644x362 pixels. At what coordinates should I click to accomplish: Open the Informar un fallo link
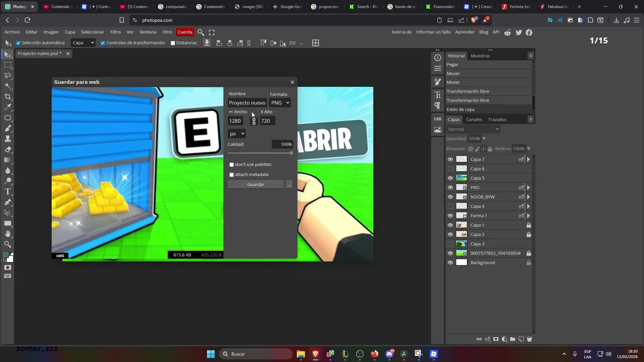point(433,32)
